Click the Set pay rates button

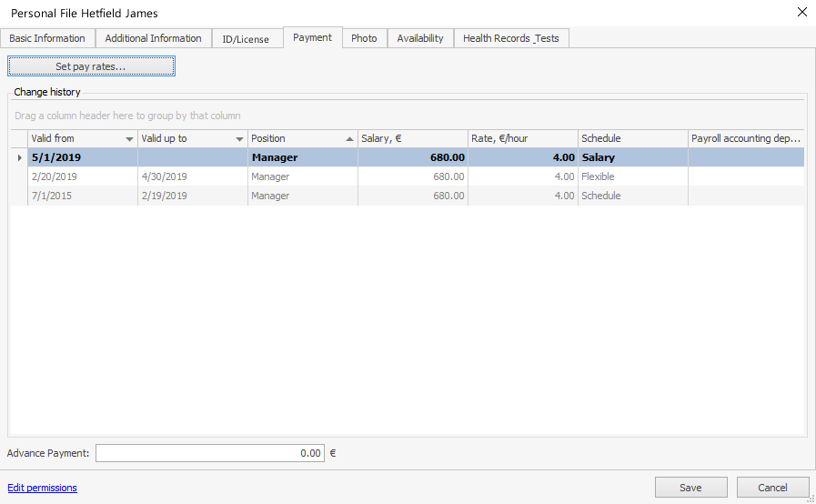pos(91,66)
